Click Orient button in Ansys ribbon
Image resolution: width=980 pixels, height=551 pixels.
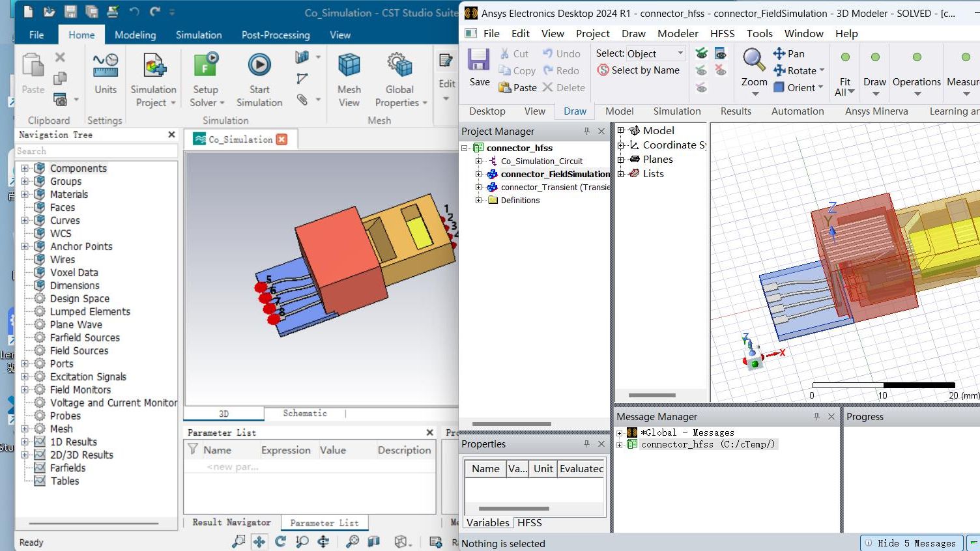tap(798, 87)
